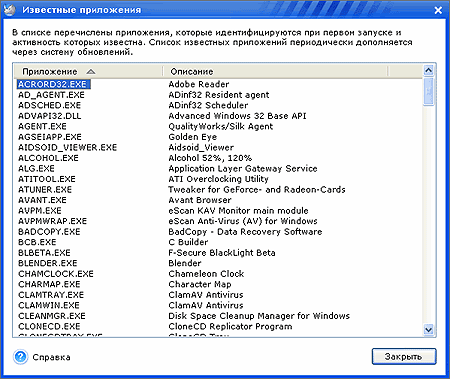Select the BLENDER.EXE entry
450x379 pixels.
pos(48,263)
